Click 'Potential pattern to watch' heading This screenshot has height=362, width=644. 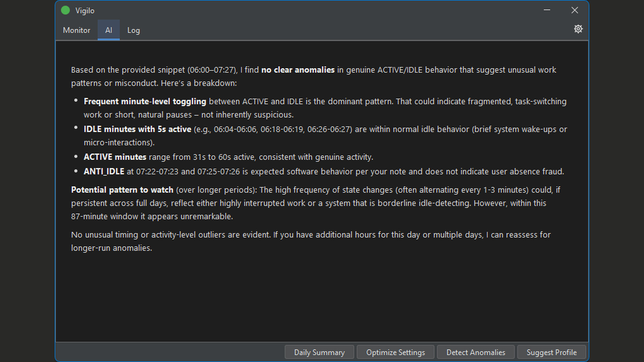(122, 190)
